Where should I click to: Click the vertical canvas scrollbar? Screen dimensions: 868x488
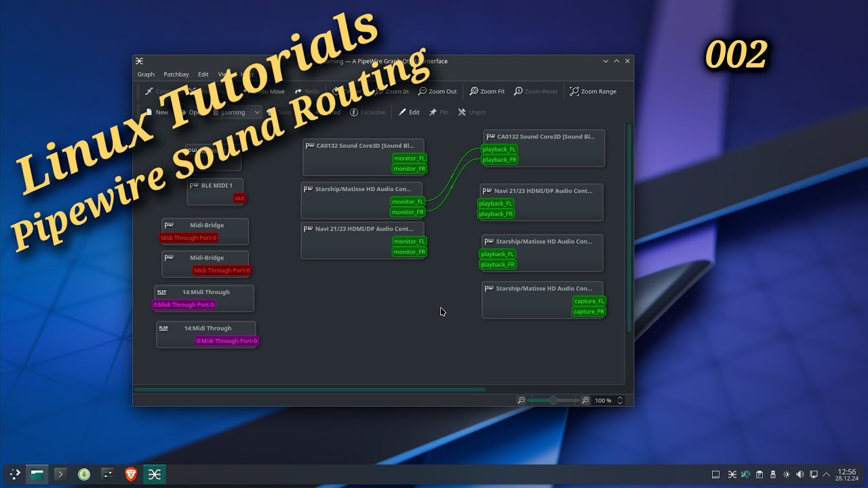point(629,227)
